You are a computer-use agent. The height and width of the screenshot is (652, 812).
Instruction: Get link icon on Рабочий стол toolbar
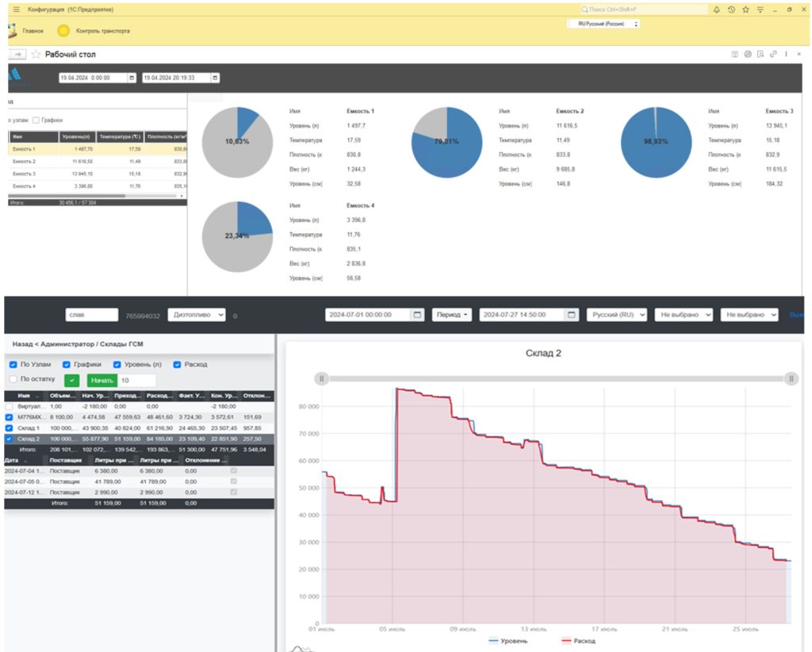point(773,54)
